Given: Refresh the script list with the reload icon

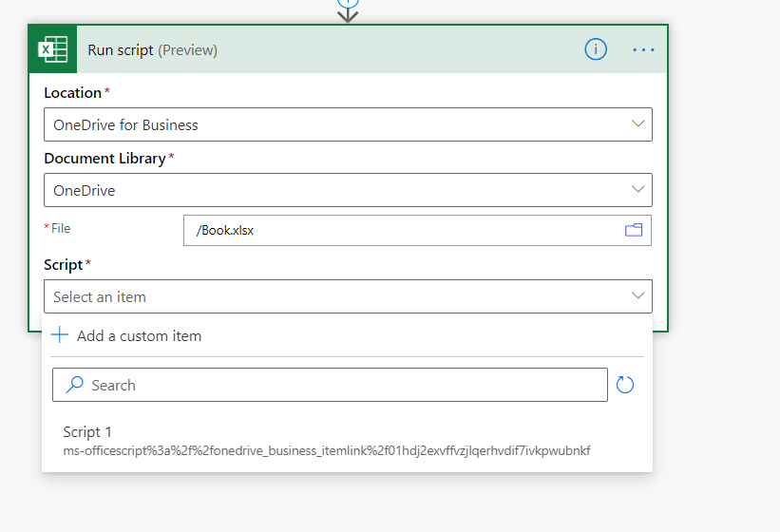Looking at the screenshot, I should point(625,385).
